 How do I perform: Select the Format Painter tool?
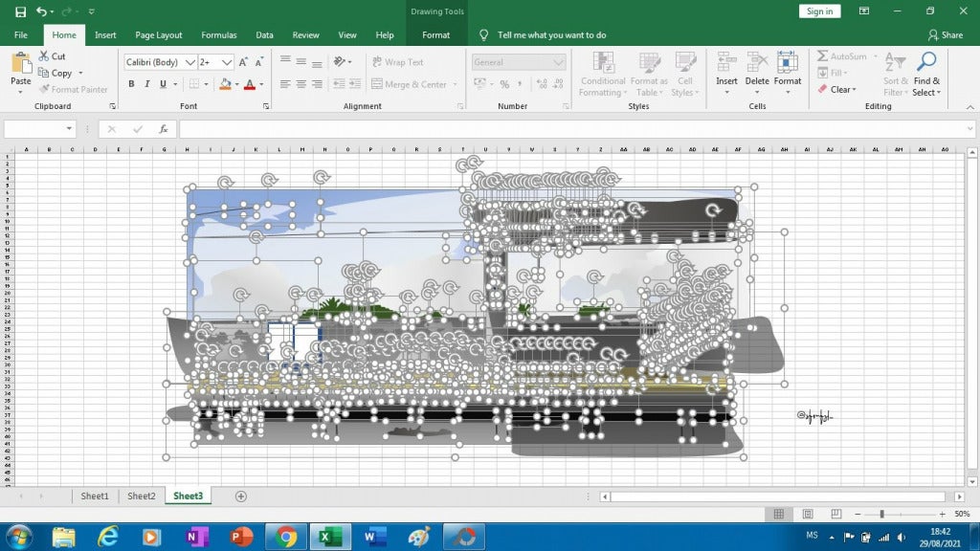point(74,89)
